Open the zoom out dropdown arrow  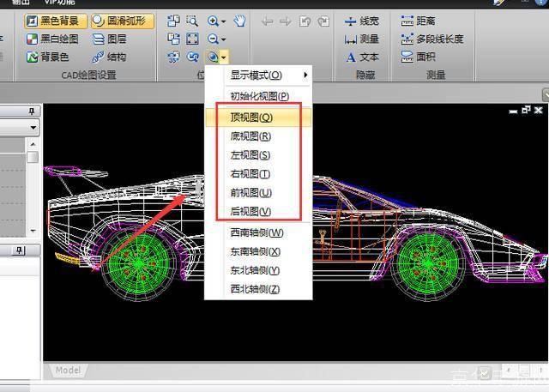pos(223,39)
